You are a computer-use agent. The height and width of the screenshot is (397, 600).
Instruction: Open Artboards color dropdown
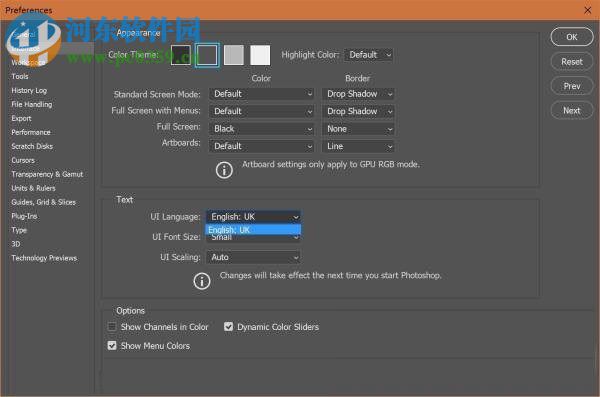click(x=262, y=146)
